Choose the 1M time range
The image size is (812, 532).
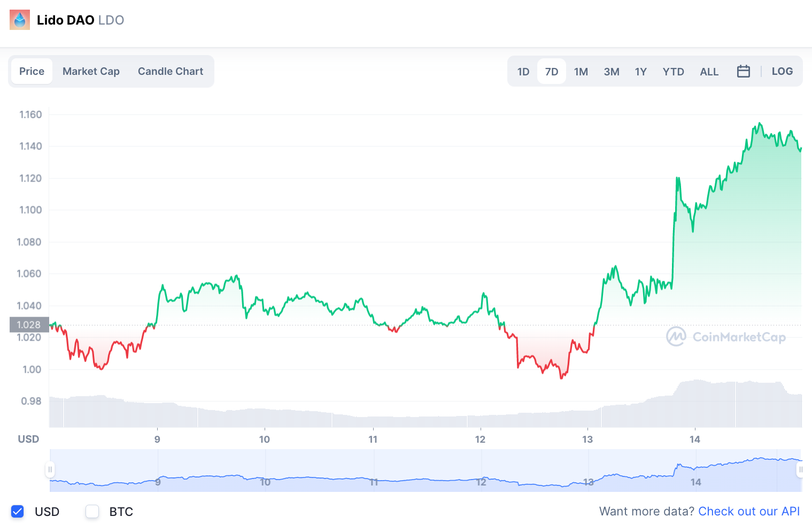click(581, 71)
